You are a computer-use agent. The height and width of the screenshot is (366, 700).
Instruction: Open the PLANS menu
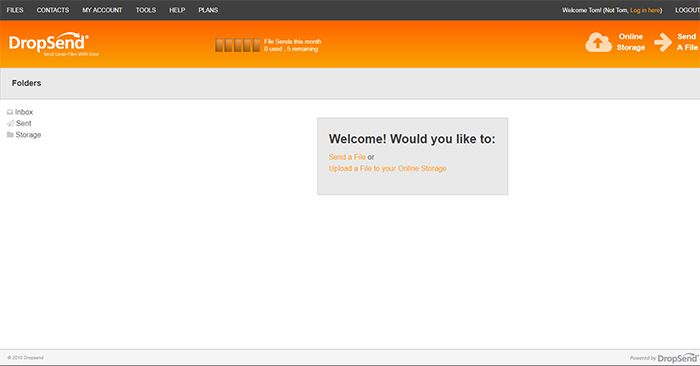208,10
